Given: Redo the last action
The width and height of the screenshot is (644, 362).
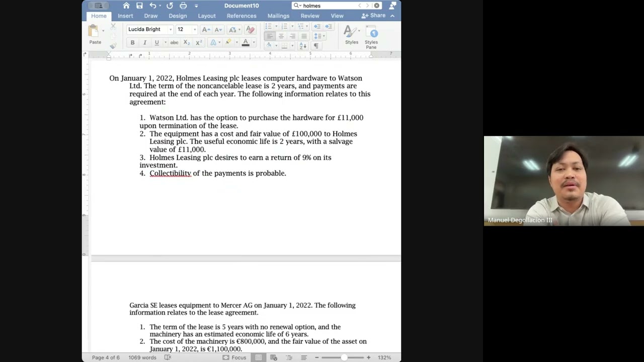Looking at the screenshot, I should coord(170,6).
